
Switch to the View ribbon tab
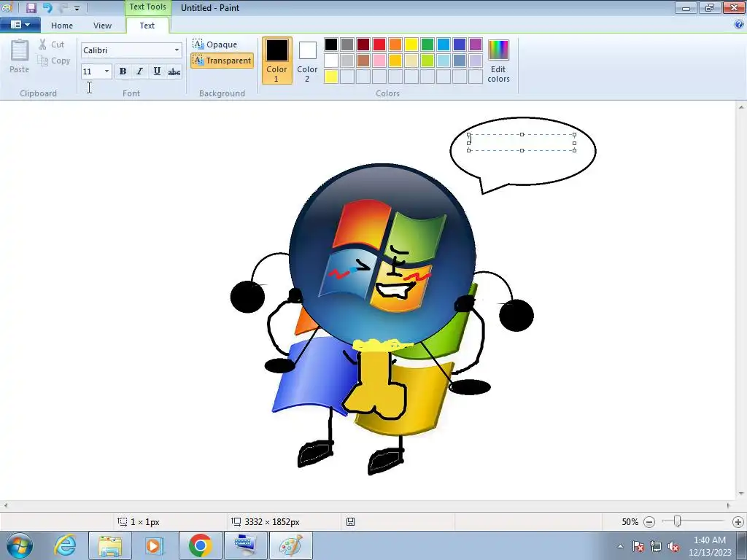click(x=102, y=26)
